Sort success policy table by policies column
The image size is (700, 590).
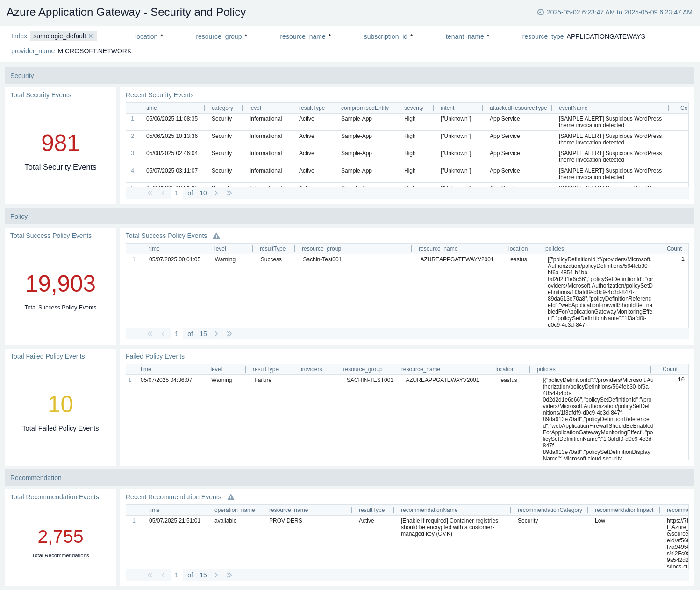555,249
